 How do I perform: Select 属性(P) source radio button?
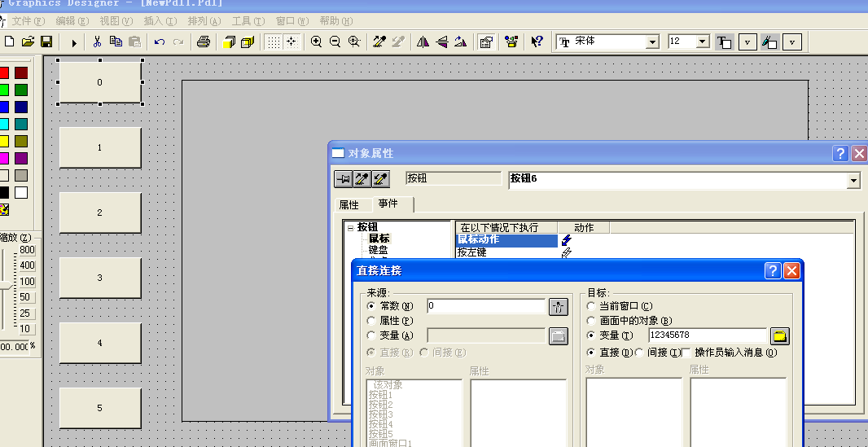(x=370, y=320)
